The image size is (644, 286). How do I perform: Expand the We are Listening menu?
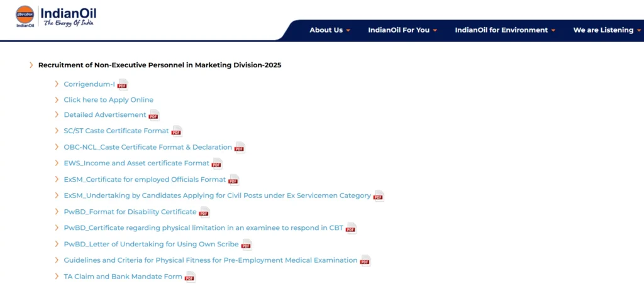(607, 30)
